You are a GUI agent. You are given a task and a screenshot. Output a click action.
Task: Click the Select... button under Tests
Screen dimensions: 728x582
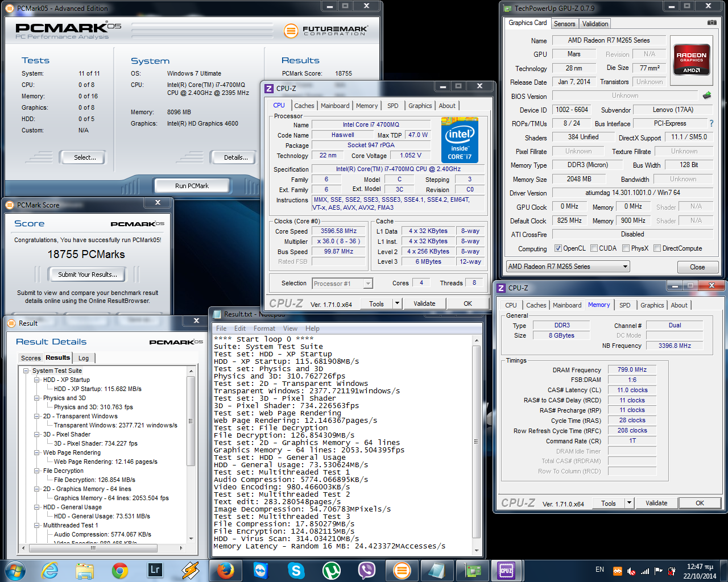coord(85,157)
